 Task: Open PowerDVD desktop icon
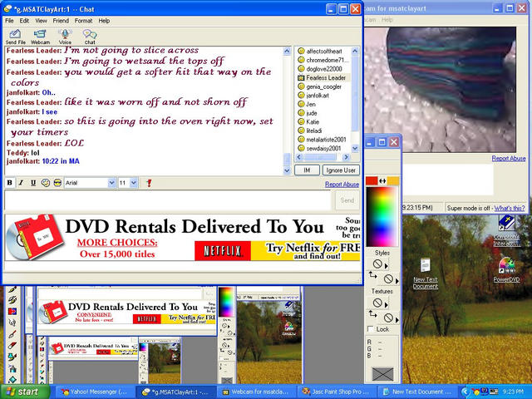[506, 270]
